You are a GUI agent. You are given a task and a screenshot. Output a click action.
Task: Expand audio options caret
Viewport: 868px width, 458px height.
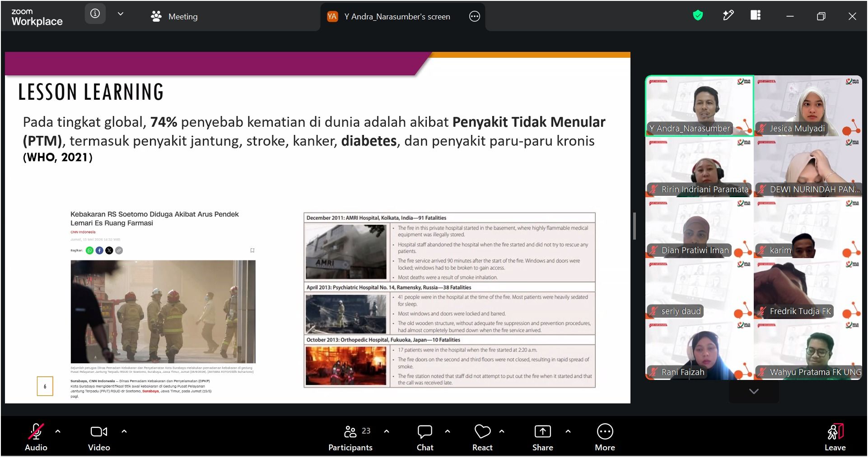[x=58, y=431]
